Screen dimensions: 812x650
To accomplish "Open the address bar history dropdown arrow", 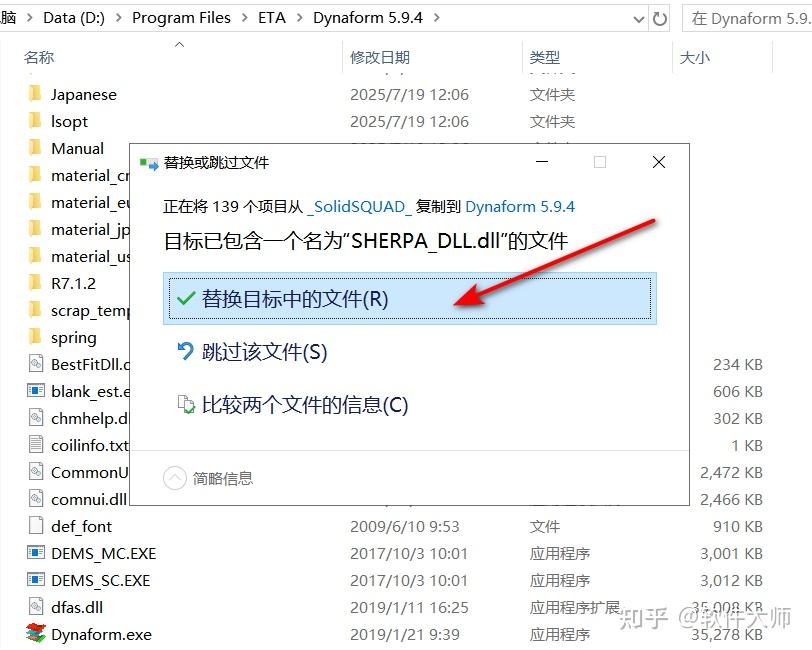I will (x=639, y=17).
